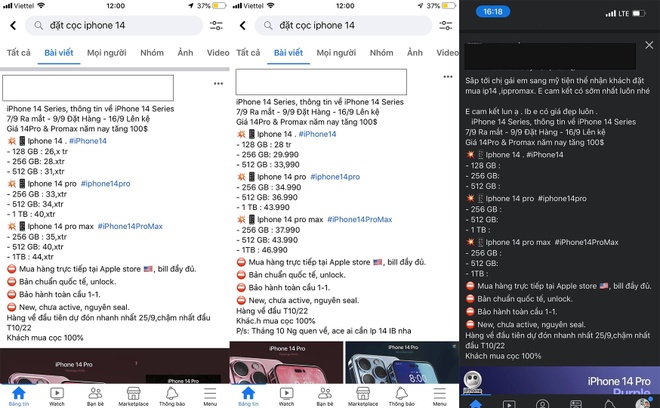
Task: Tap 'Thông báo' bell icon in left screen
Action: pos(172,397)
